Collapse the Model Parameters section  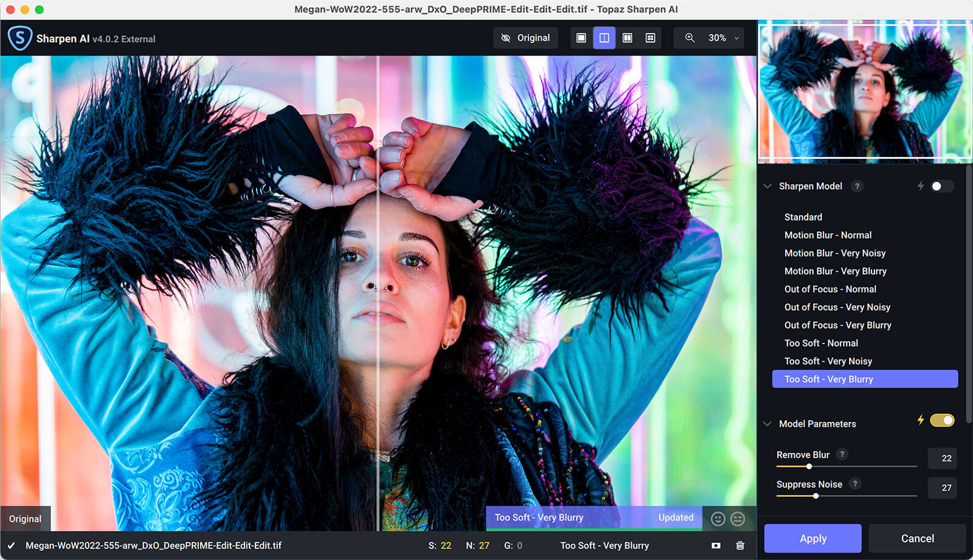coord(767,424)
